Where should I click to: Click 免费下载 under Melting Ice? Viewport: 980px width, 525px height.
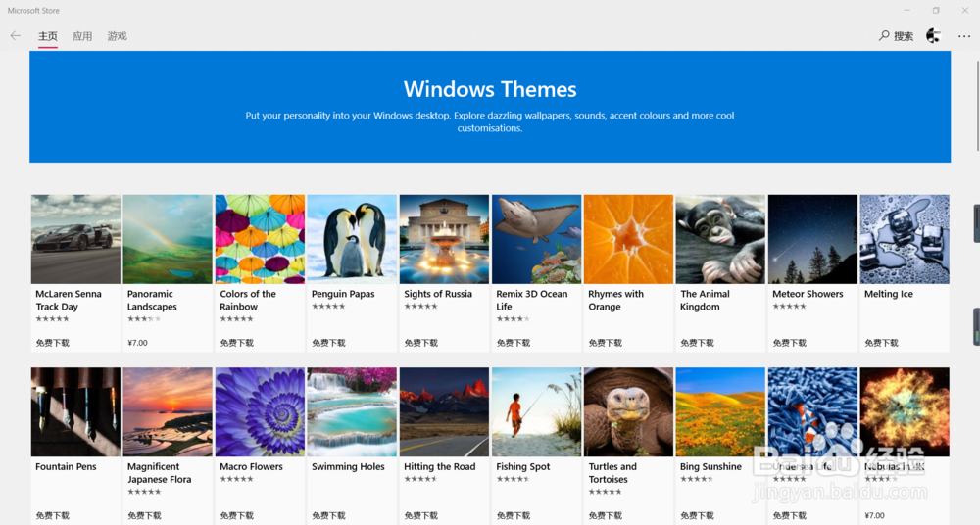[881, 343]
